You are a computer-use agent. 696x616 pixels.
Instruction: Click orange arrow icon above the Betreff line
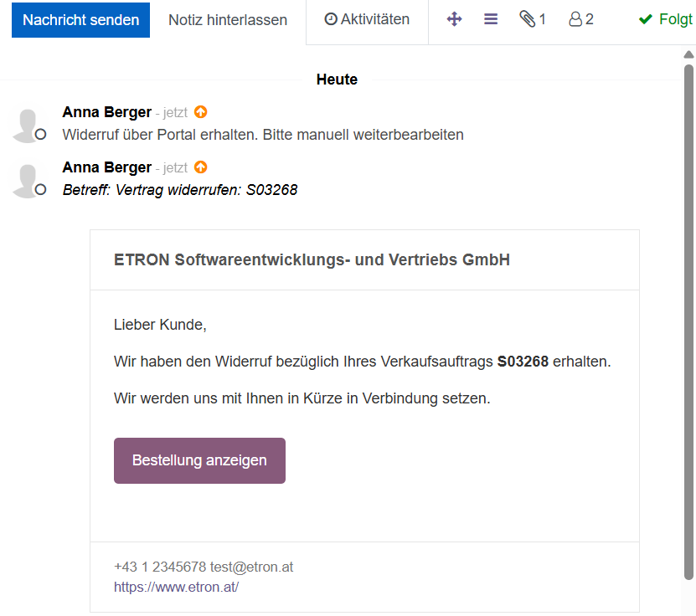[200, 167]
